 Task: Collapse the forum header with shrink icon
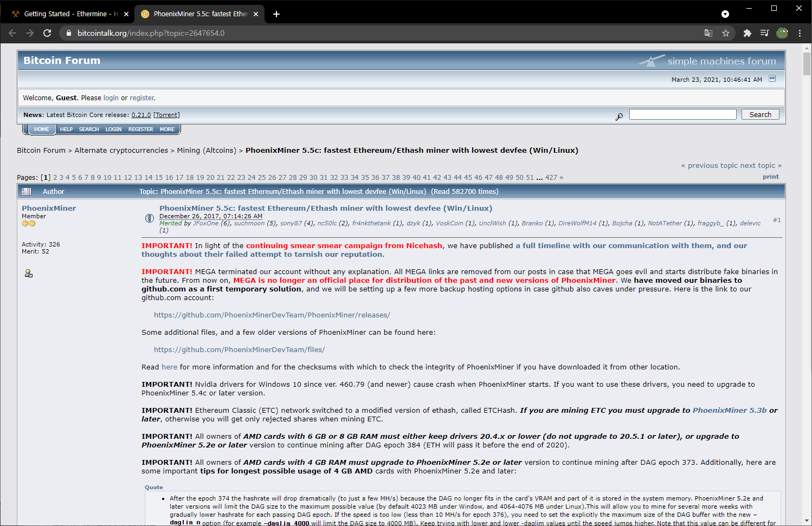[x=772, y=79]
